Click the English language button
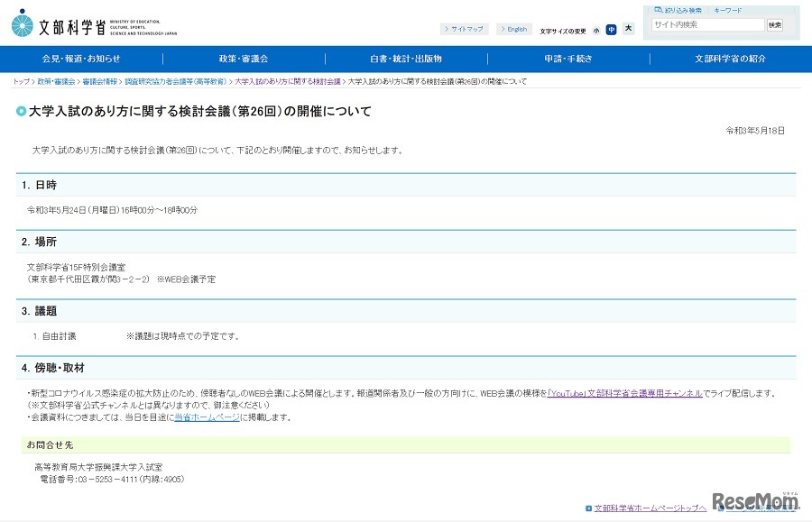 coord(514,28)
